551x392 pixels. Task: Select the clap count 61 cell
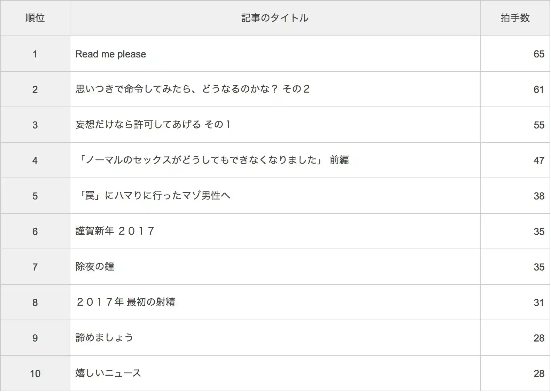[538, 90]
